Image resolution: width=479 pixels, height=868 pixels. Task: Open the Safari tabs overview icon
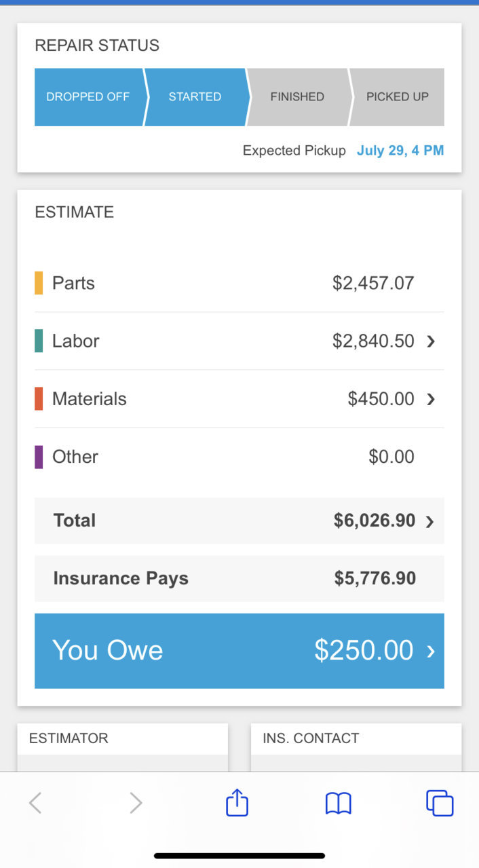tap(440, 803)
